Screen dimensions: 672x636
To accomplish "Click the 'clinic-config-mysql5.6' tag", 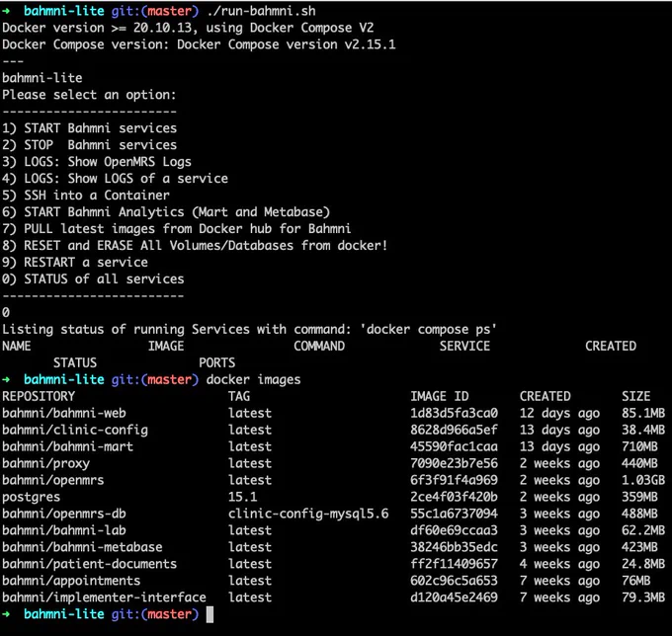I will (x=308, y=514).
